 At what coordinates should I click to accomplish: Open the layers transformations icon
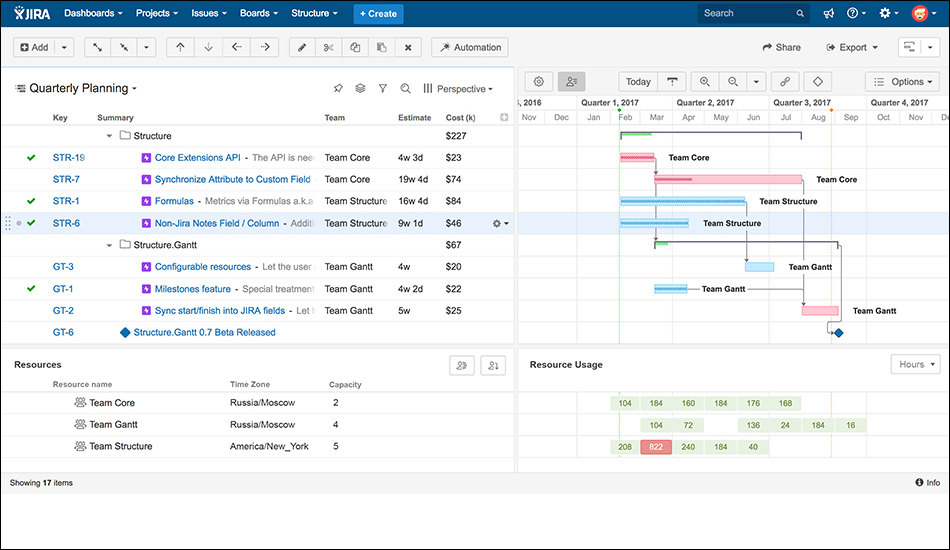tap(360, 88)
